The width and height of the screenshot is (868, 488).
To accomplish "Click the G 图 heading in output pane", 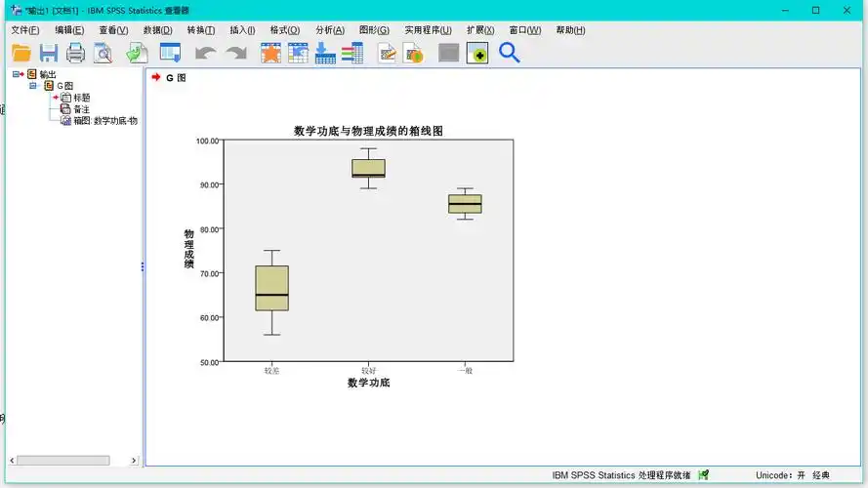I will pyautogui.click(x=176, y=78).
